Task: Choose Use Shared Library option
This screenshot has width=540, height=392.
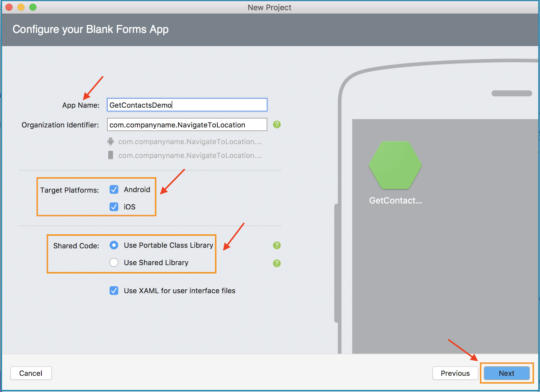Action: 114,262
